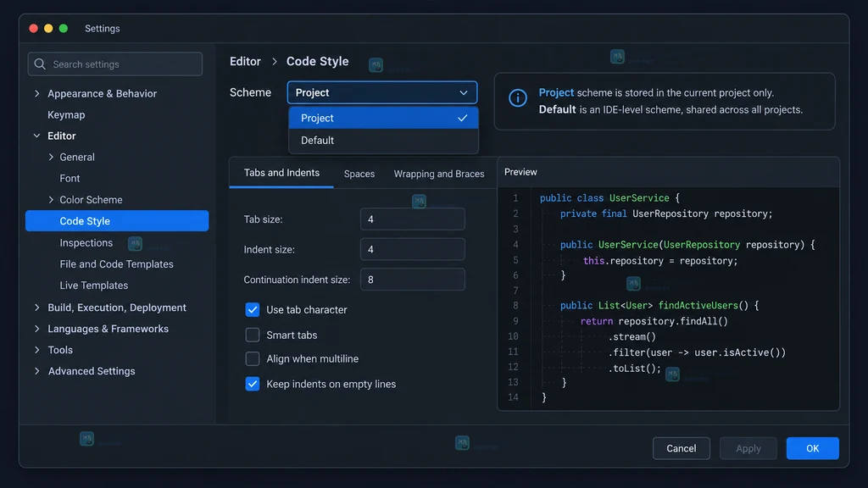Select Keymap in the sidebar
This screenshot has height=488, width=868.
(x=66, y=114)
